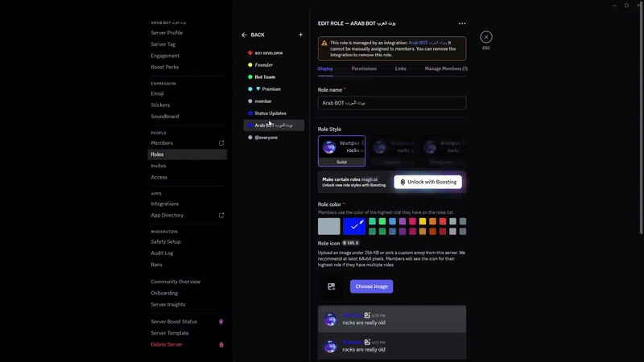Click the Choose Image button
Screen dimensions: 644x362
371,286
